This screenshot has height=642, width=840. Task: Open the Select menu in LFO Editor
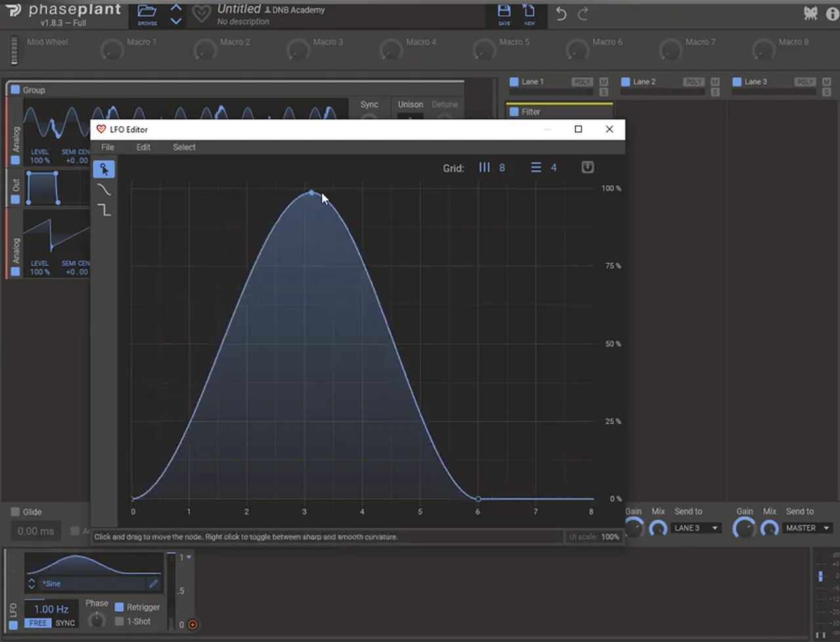pyautogui.click(x=184, y=147)
